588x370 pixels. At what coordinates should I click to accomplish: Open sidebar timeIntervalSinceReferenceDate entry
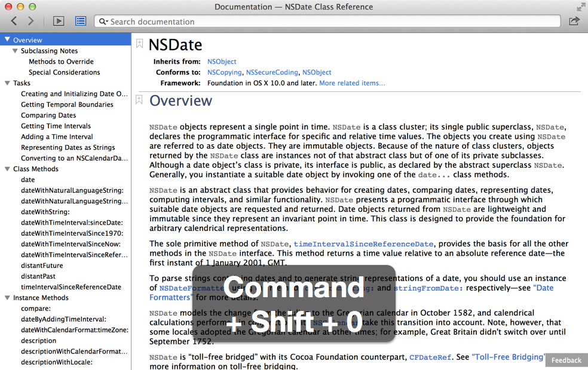pyautogui.click(x=71, y=287)
